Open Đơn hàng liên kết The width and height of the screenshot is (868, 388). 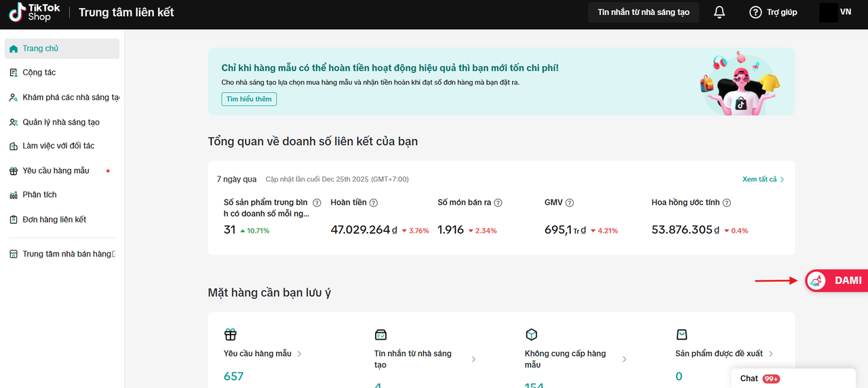point(62,220)
